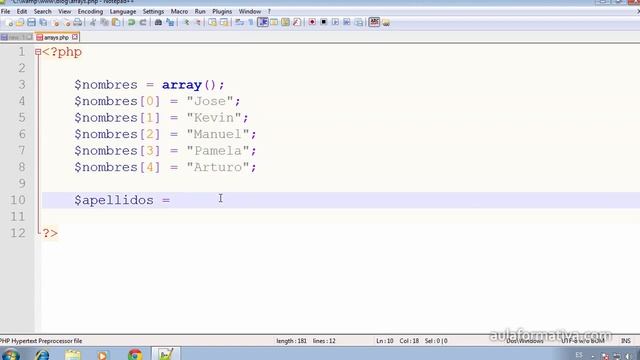Save the recorded macro icon
The image size is (640, 360).
tap(358, 22)
